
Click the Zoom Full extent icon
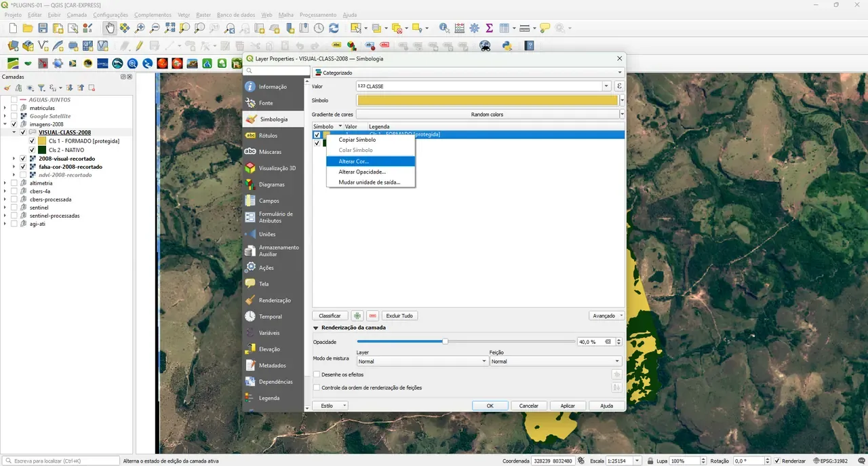coord(170,28)
